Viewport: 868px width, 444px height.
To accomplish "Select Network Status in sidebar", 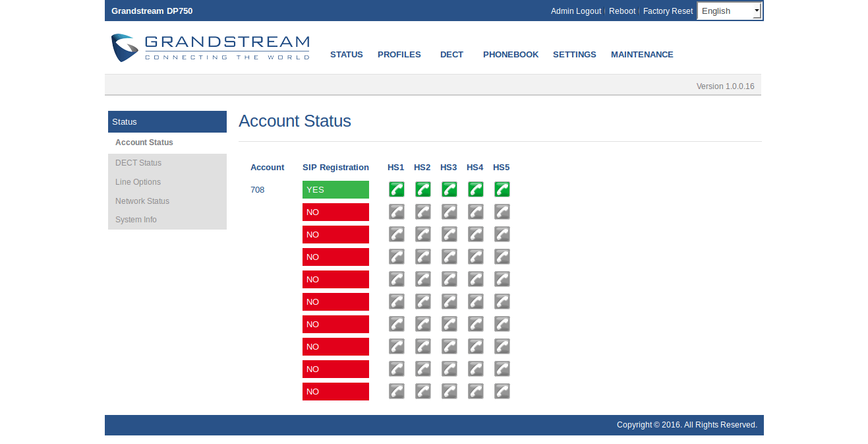I will [142, 201].
